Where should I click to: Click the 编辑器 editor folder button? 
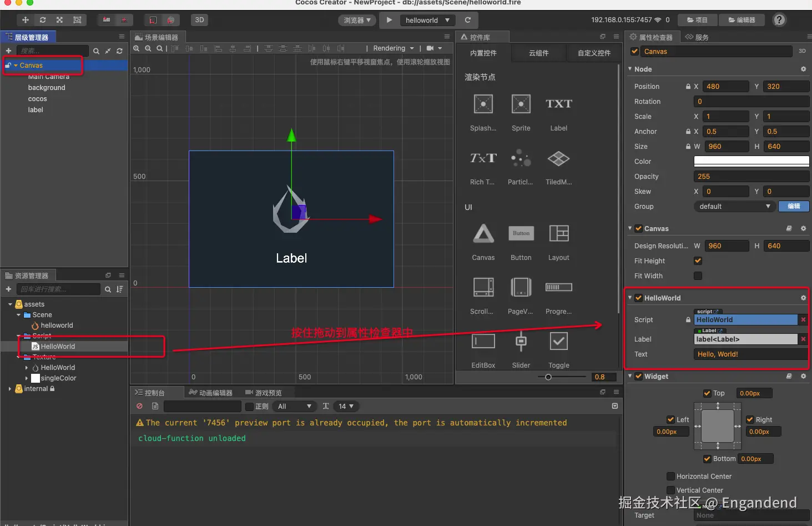pyautogui.click(x=742, y=20)
